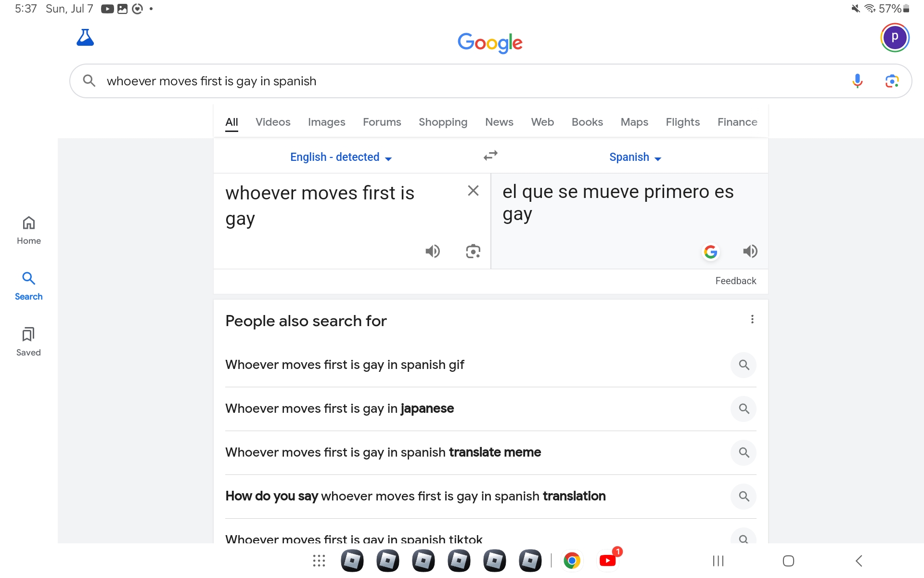This screenshot has height=578, width=924.
Task: Clear the translation source text
Action: pyautogui.click(x=473, y=191)
